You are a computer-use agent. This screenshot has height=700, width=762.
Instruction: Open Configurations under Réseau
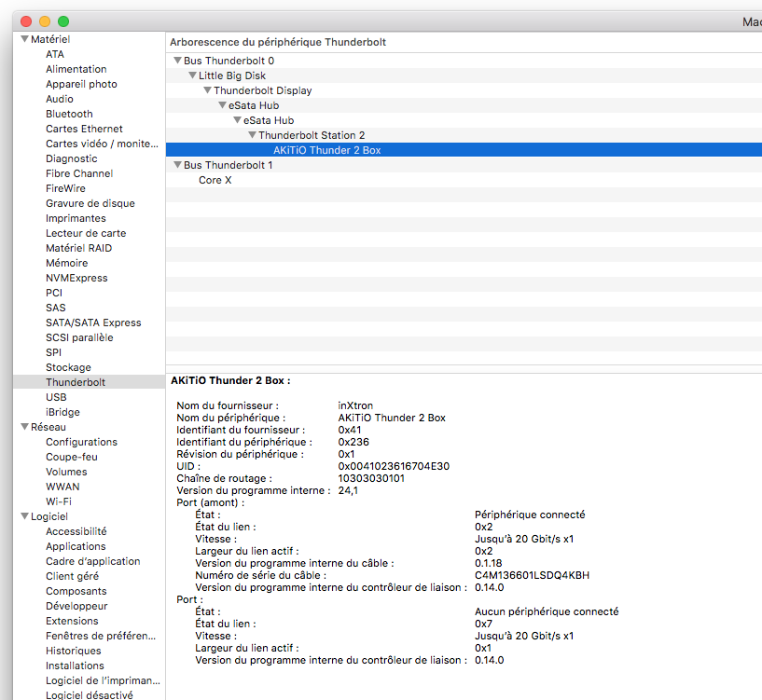tap(82, 442)
